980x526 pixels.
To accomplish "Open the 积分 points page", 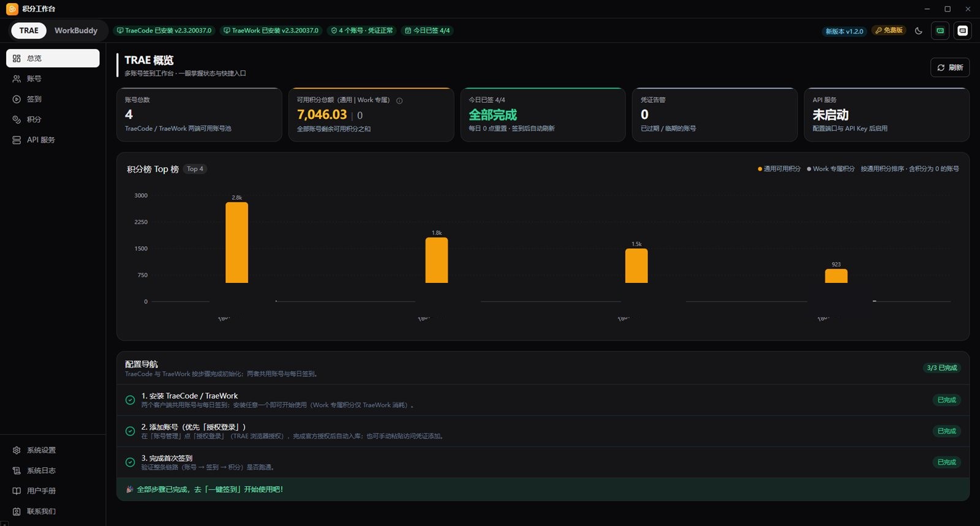I will (x=53, y=119).
